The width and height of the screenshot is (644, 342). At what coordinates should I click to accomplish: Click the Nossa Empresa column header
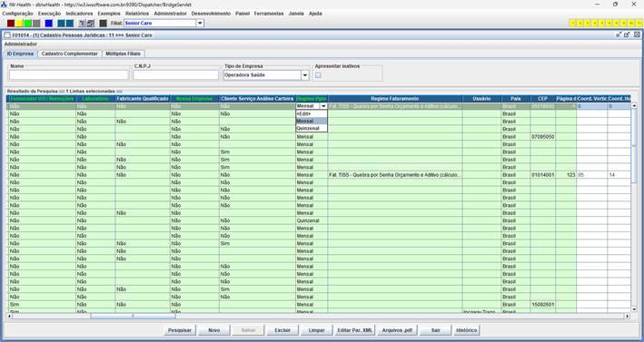[x=194, y=99]
